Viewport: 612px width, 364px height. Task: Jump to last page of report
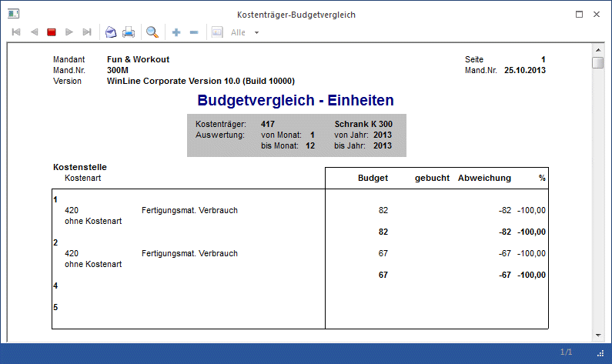coord(87,32)
